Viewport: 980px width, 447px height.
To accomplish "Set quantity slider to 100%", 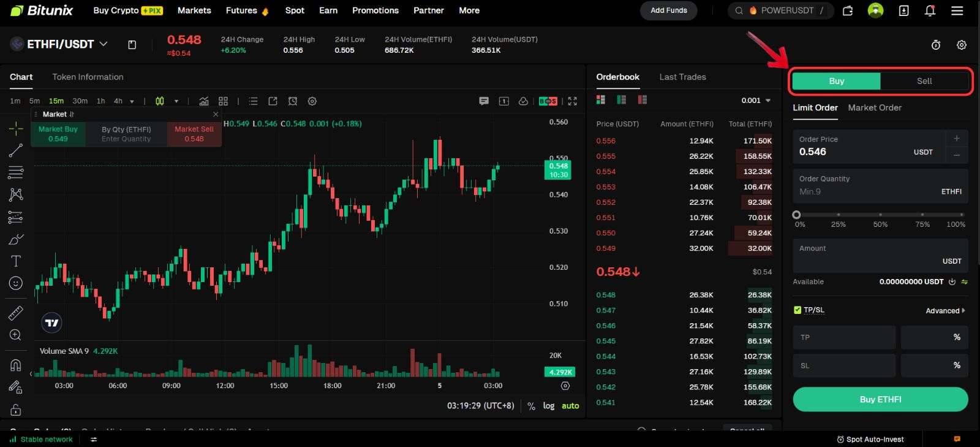I will (x=962, y=215).
